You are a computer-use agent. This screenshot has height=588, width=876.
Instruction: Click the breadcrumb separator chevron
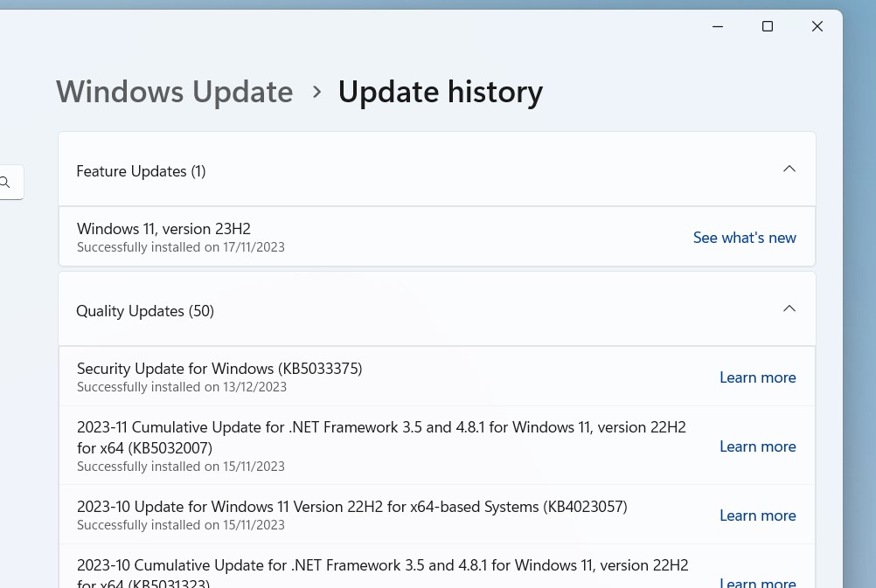coord(316,92)
